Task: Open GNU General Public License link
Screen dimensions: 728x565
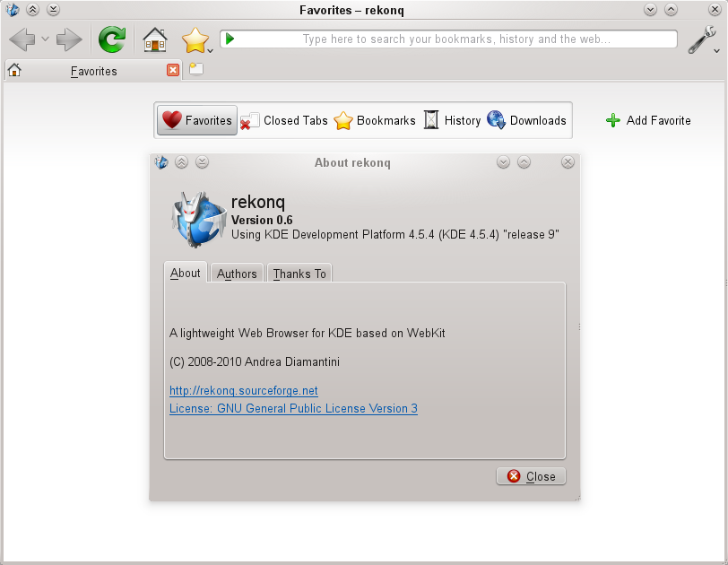Action: coord(293,408)
